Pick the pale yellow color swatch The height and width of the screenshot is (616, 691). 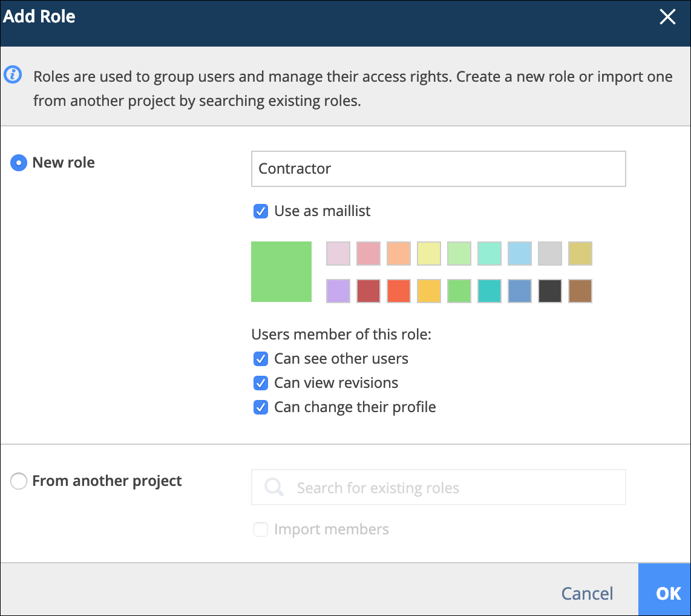coord(429,254)
